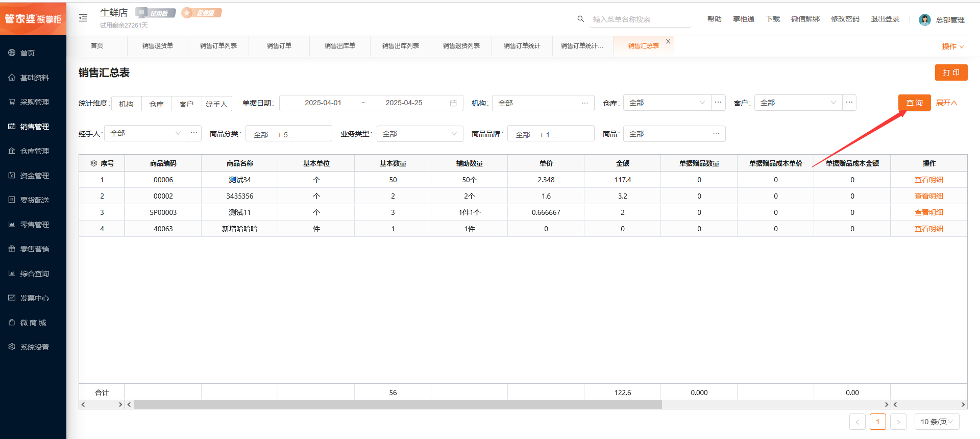Image resolution: width=980 pixels, height=439 pixels.
Task: Expand the 业务类型 dropdown
Action: pyautogui.click(x=420, y=134)
